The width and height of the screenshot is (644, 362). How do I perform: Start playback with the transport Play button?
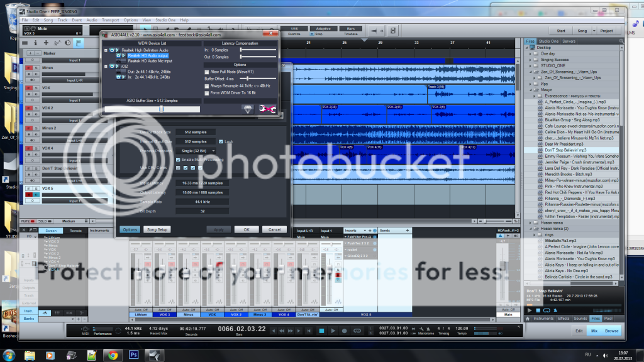pos(333,331)
